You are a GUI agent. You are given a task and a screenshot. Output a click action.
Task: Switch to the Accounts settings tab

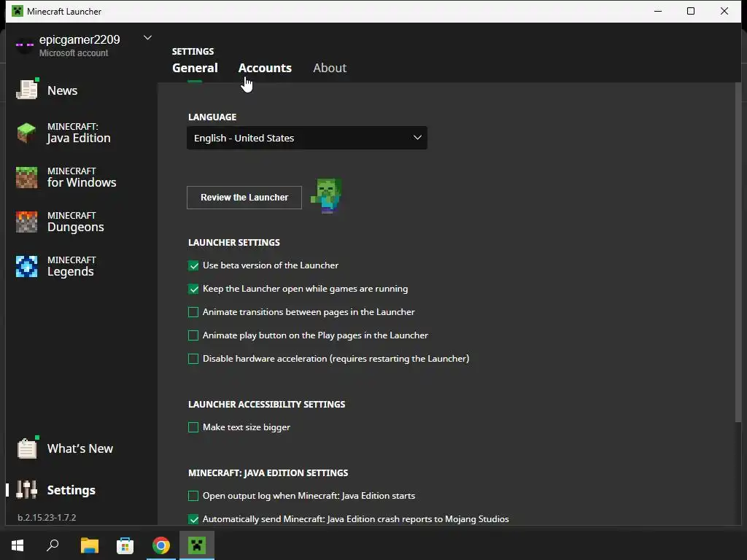[265, 68]
